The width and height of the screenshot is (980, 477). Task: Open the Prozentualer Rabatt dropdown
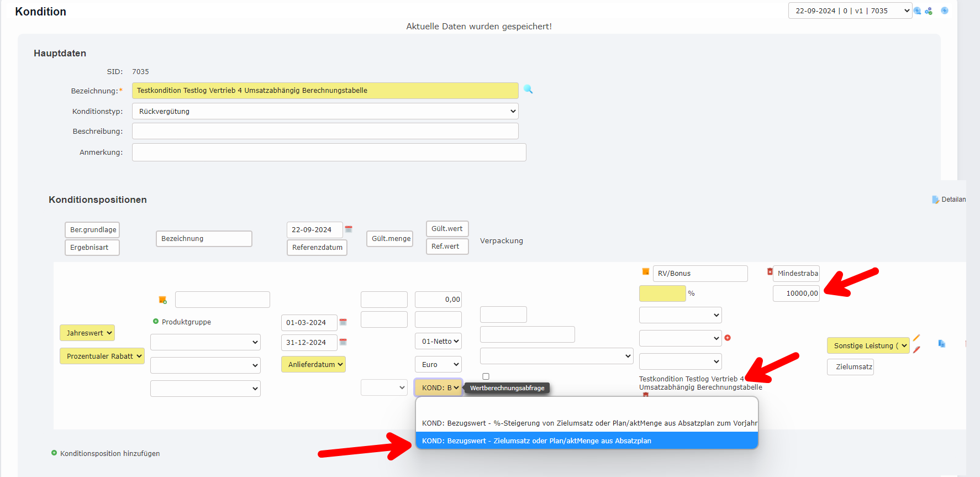click(102, 356)
